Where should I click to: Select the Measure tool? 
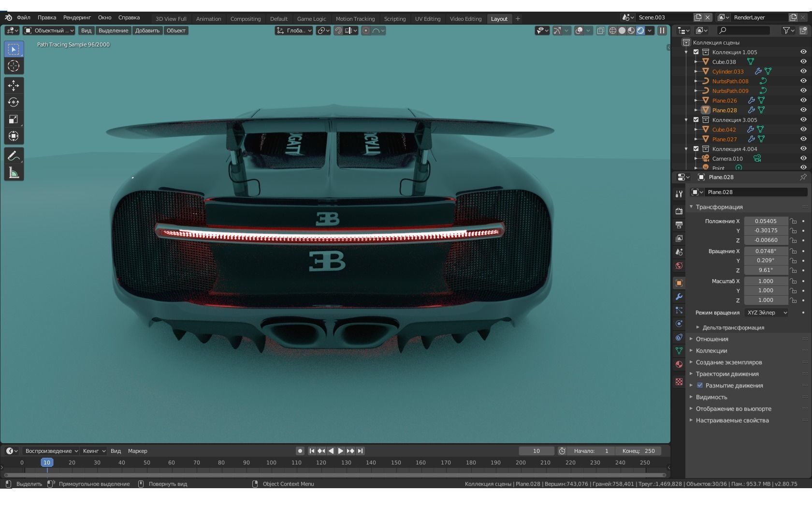coord(14,172)
